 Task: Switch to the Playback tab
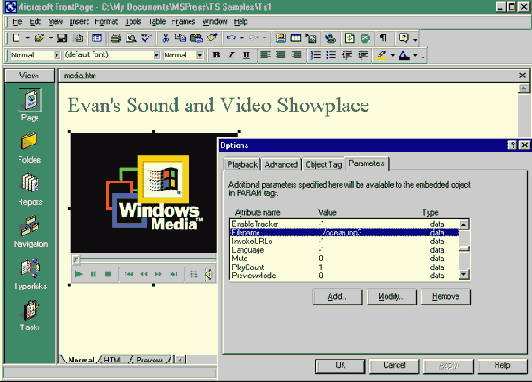pos(242,165)
